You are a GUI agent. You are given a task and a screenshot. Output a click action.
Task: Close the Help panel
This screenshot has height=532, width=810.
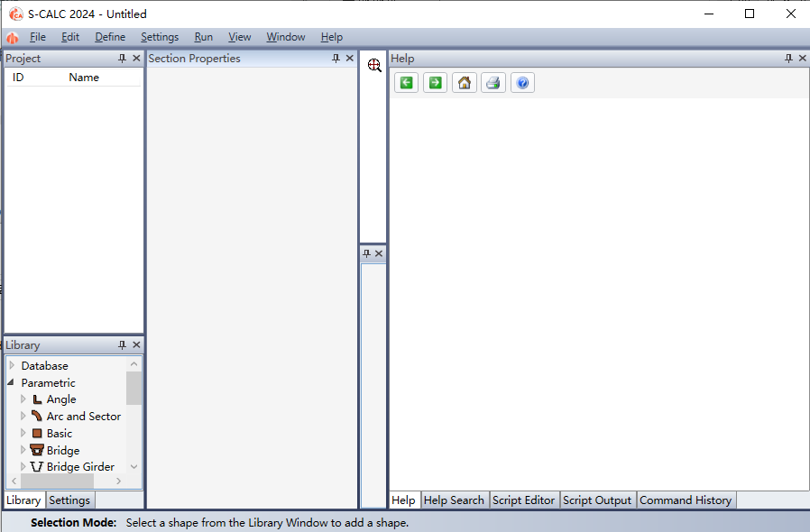point(802,58)
